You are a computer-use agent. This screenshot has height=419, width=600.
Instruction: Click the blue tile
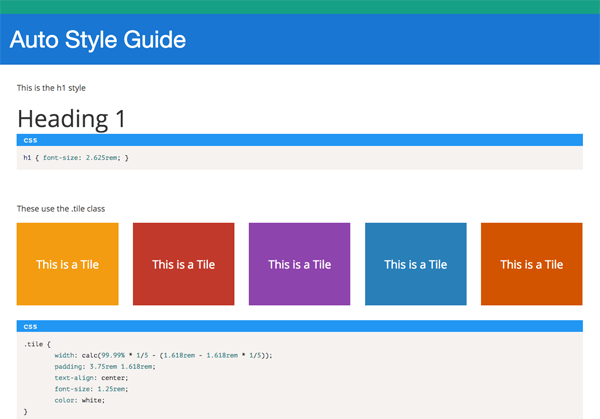pos(416,264)
